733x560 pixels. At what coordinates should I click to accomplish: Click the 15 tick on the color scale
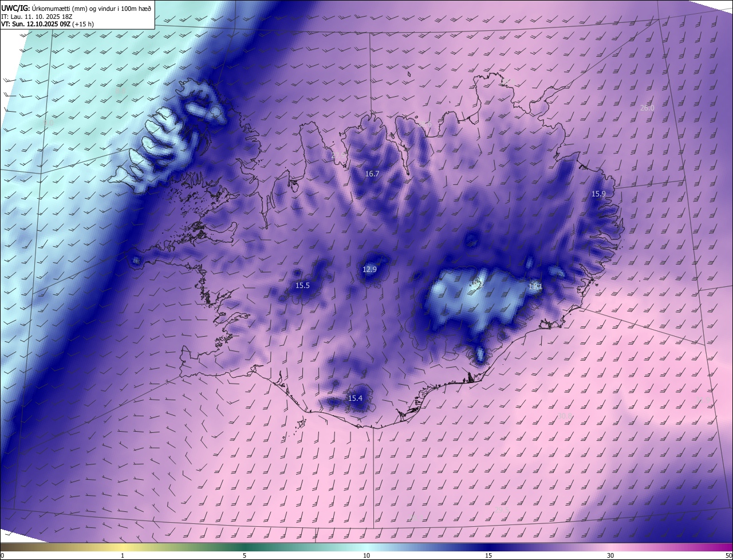tap(488, 555)
